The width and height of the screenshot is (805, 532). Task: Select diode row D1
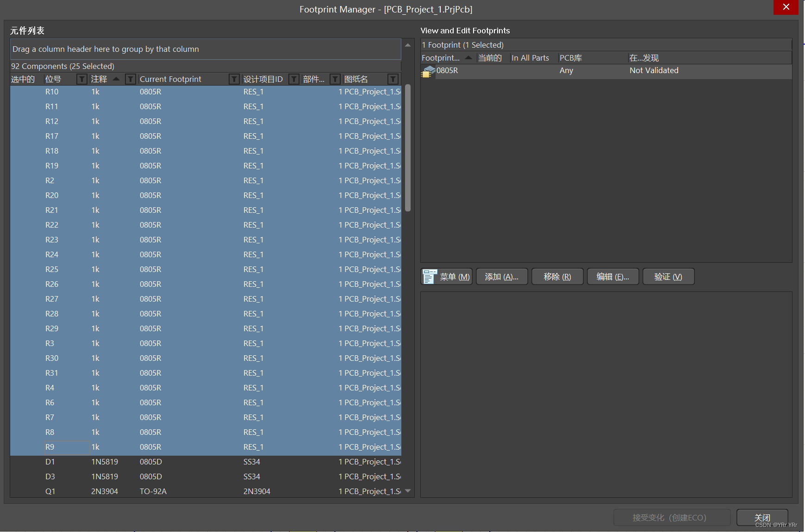(206, 462)
